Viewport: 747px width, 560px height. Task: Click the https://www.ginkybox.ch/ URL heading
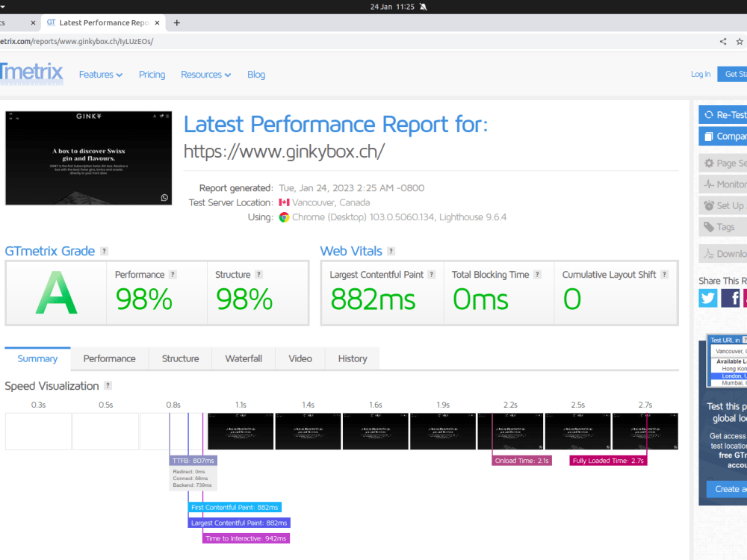pyautogui.click(x=285, y=152)
